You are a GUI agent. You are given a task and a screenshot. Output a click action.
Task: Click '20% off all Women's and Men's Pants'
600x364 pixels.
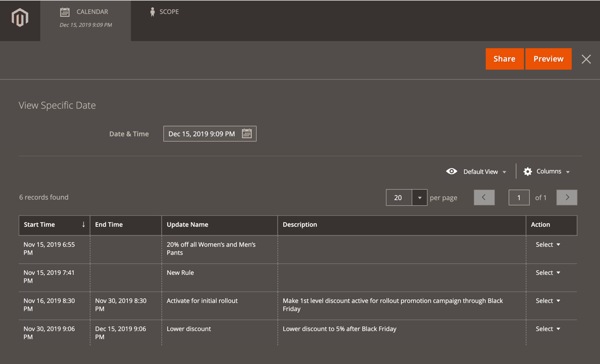(x=211, y=248)
